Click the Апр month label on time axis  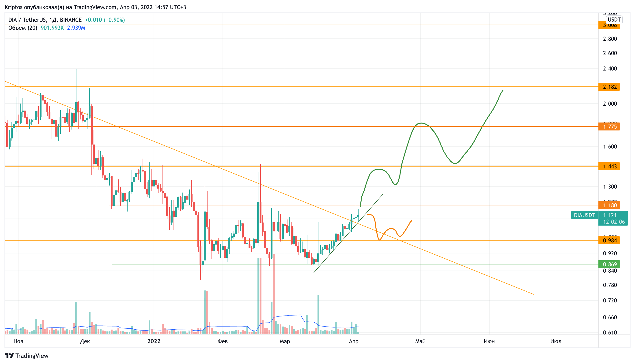click(x=354, y=341)
